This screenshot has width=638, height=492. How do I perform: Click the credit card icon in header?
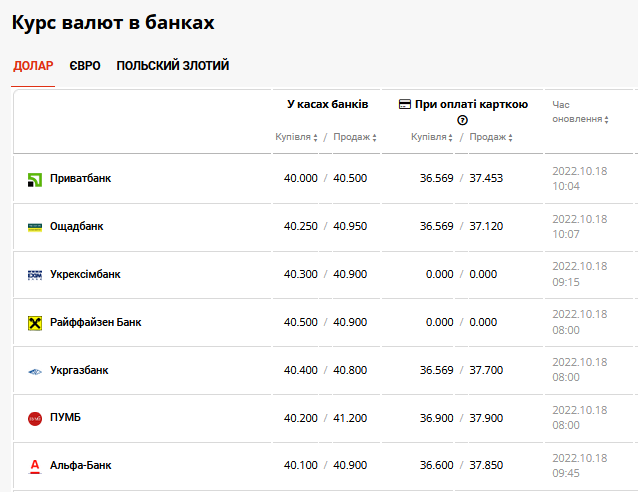click(x=405, y=104)
